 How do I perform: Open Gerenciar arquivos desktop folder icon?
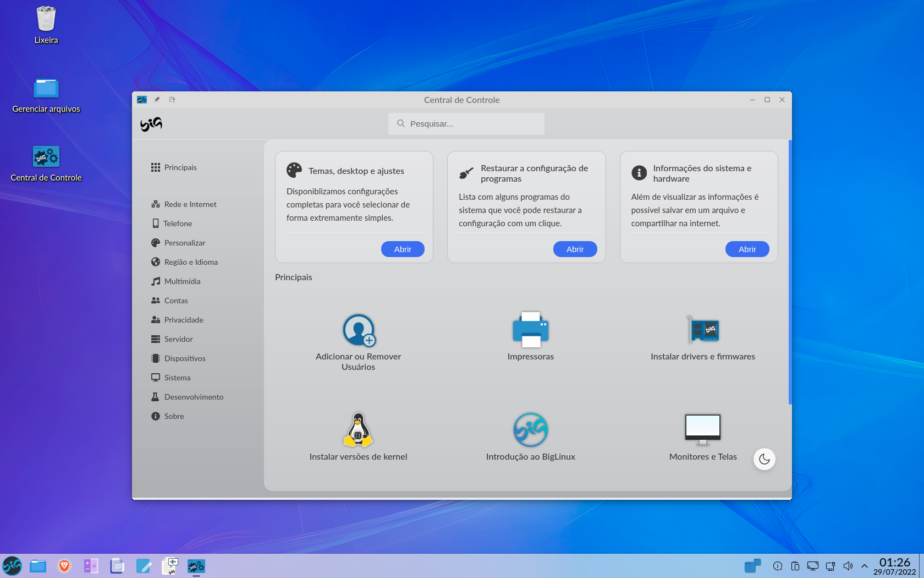(46, 95)
